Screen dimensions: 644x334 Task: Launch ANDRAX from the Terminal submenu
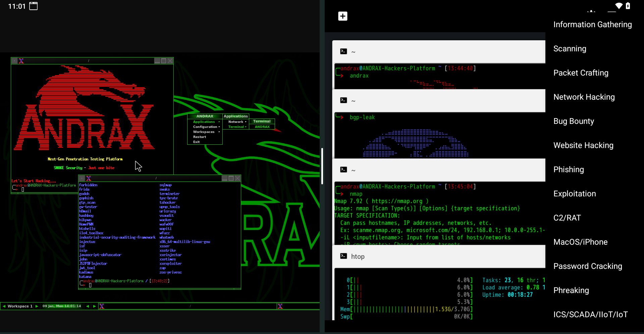[x=262, y=127]
